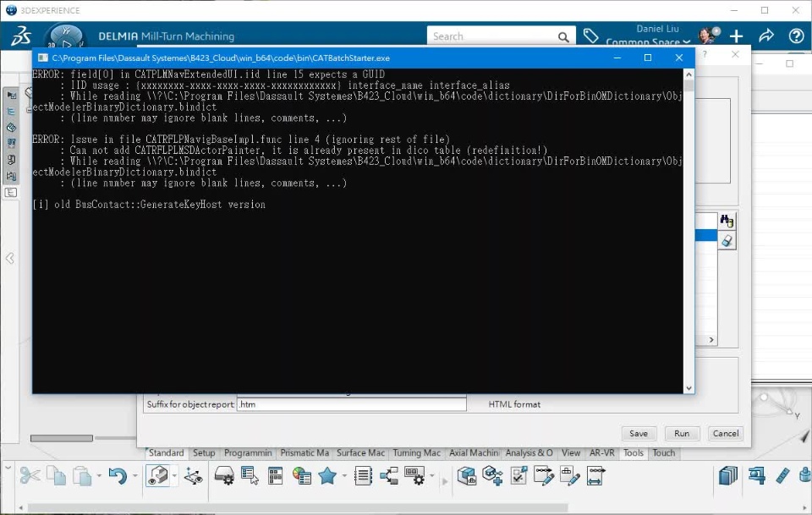
Task: Click the tree structure diagram icon
Action: coord(389,475)
